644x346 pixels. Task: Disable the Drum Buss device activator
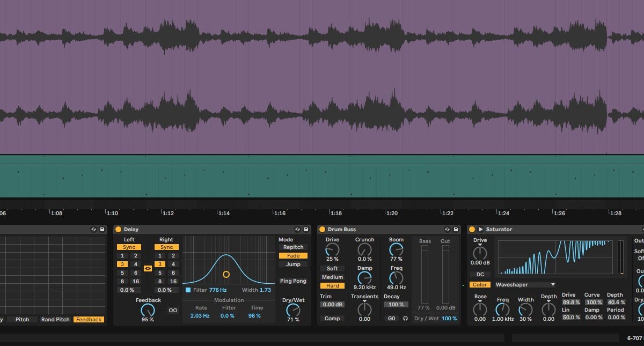click(322, 230)
